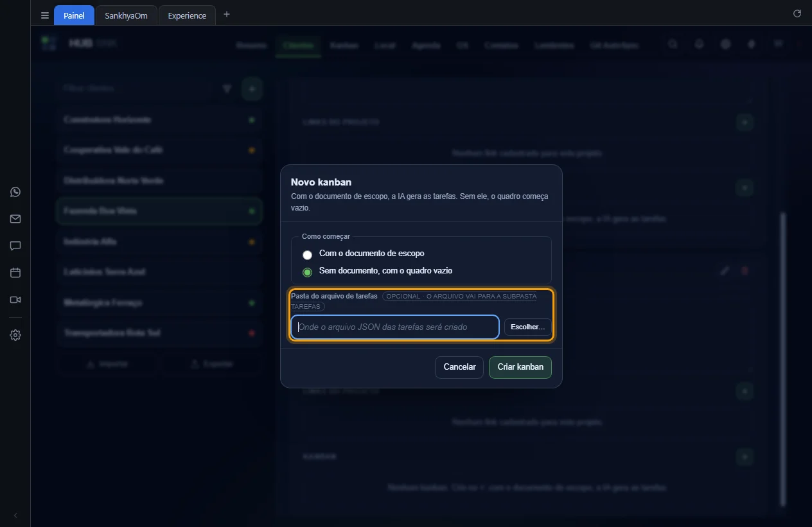
Task: Open the hamburger menu beside the Painel tab
Action: click(x=45, y=15)
